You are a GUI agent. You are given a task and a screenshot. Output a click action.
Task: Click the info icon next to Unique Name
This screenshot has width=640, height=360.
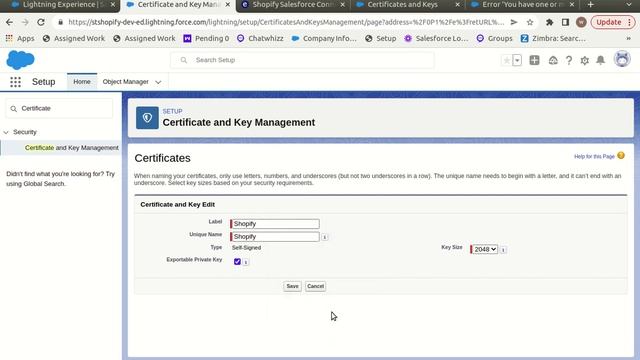click(324, 237)
